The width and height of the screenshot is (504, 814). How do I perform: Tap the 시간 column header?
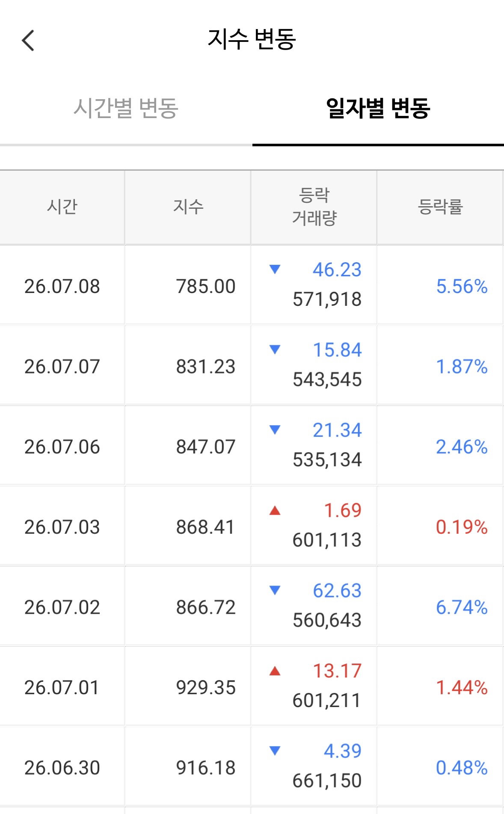tap(62, 207)
